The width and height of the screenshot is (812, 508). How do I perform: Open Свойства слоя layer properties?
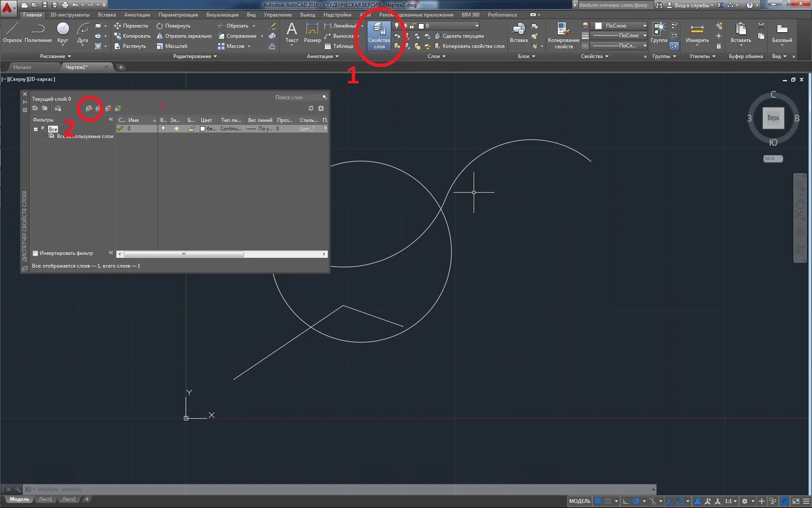click(379, 36)
